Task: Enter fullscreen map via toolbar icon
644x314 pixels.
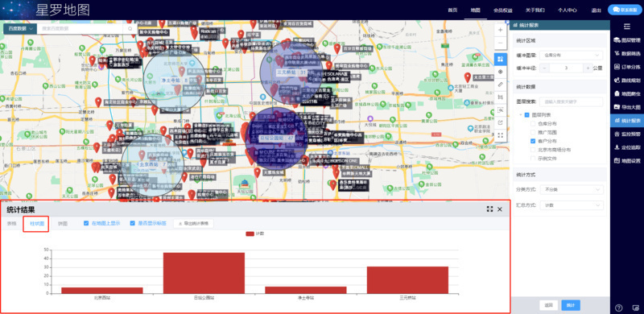Action: (500, 134)
